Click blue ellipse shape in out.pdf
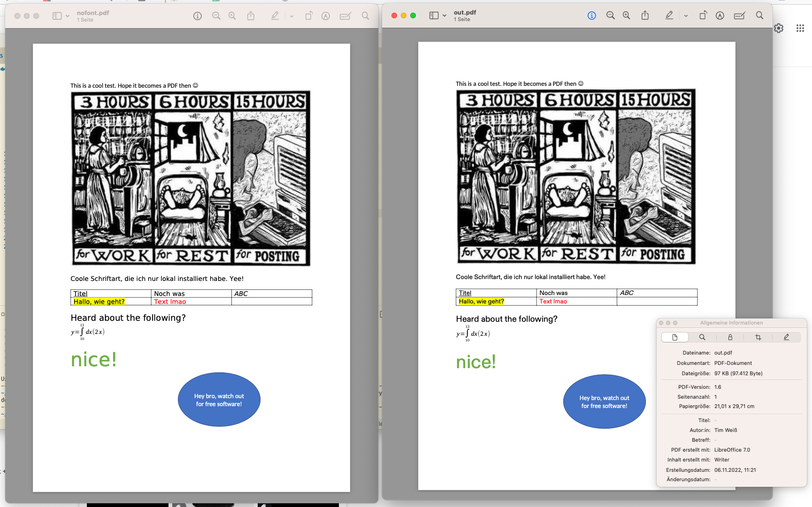The height and width of the screenshot is (507, 812). (605, 401)
